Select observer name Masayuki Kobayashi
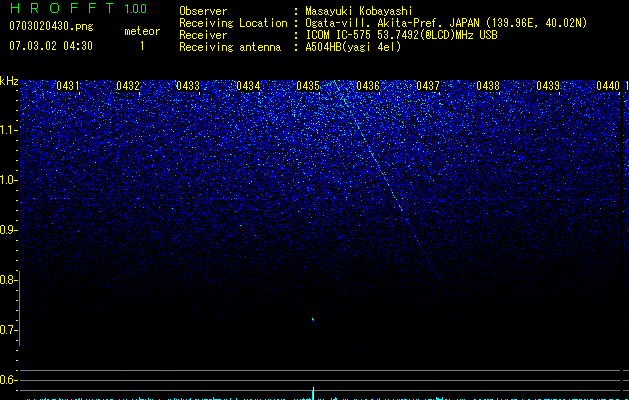This screenshot has width=629, height=400. (x=359, y=11)
